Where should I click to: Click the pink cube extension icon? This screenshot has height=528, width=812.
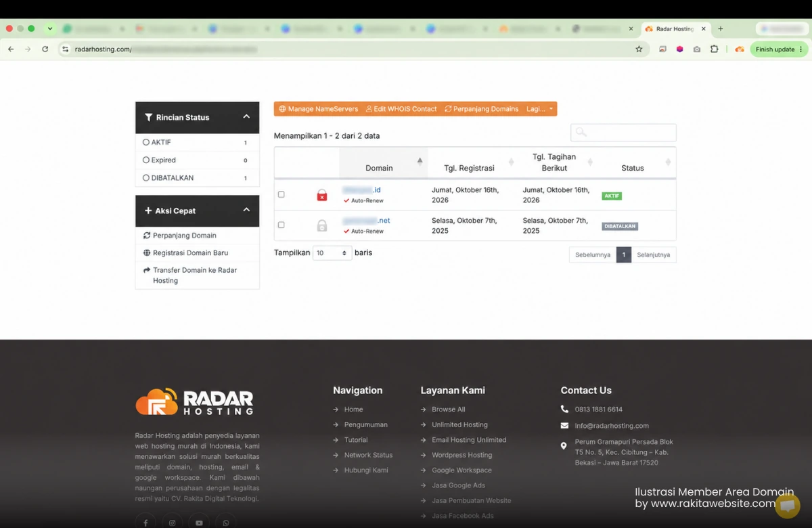pyautogui.click(x=680, y=49)
